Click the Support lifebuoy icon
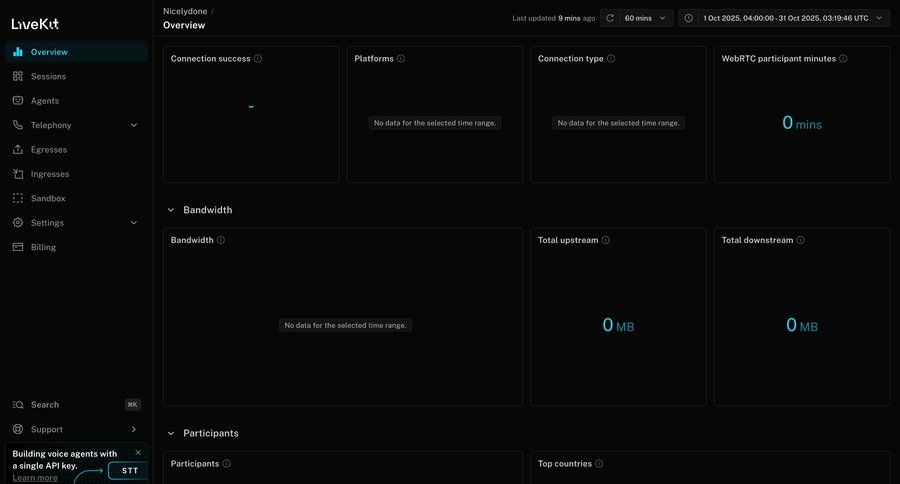 coord(18,429)
